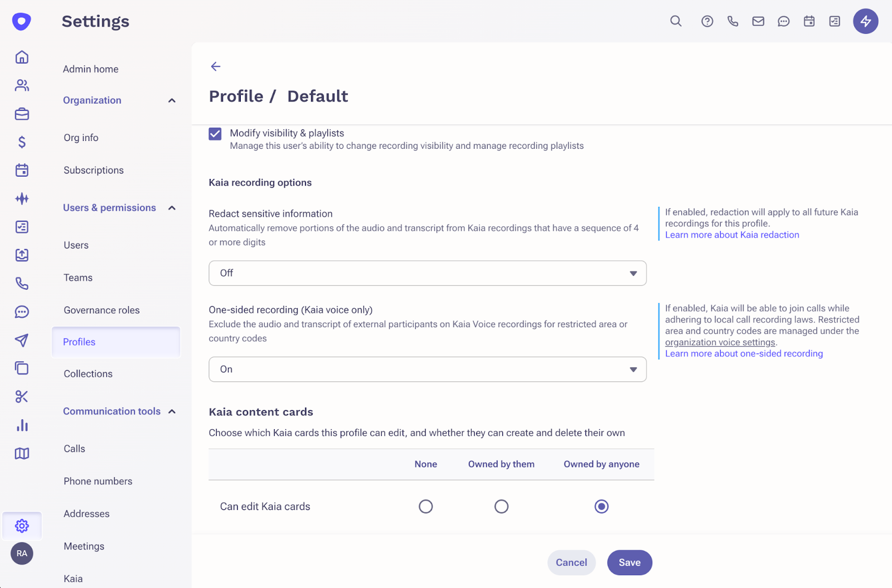This screenshot has height=588, width=892.
Task: Select None radio for Can edit Kaia cards
Action: [426, 506]
